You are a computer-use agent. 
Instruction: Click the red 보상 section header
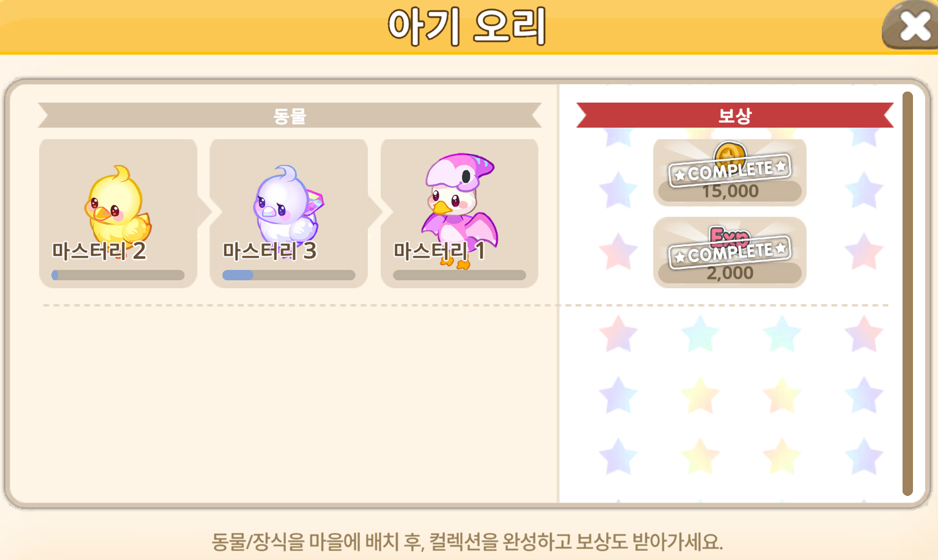(x=735, y=115)
